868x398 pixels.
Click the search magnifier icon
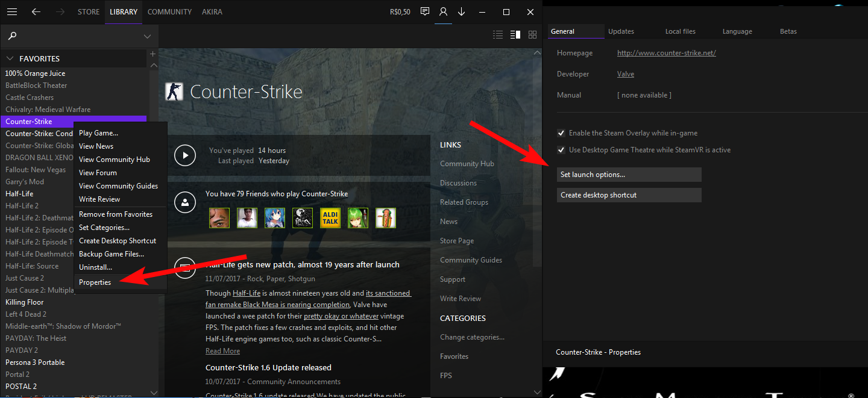point(12,36)
